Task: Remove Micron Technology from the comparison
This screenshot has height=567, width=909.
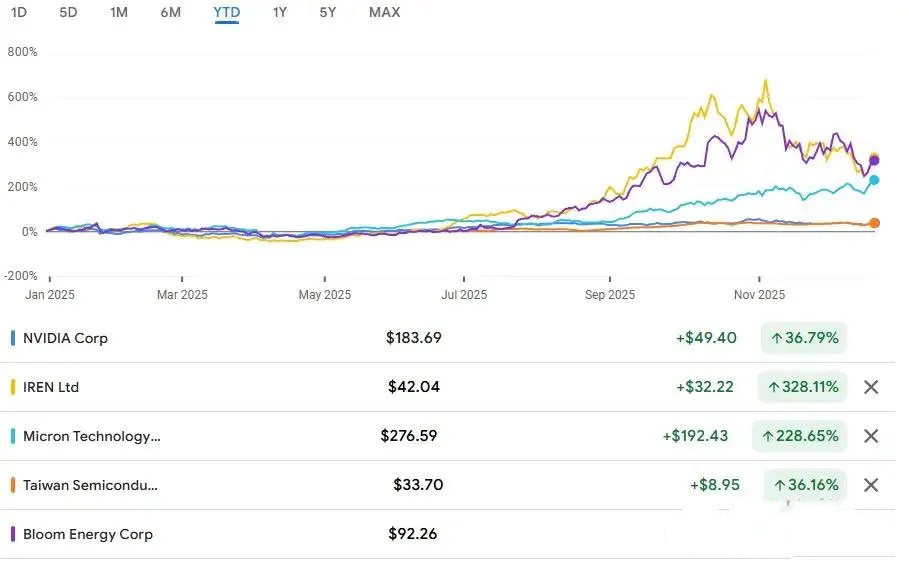Action: click(871, 436)
